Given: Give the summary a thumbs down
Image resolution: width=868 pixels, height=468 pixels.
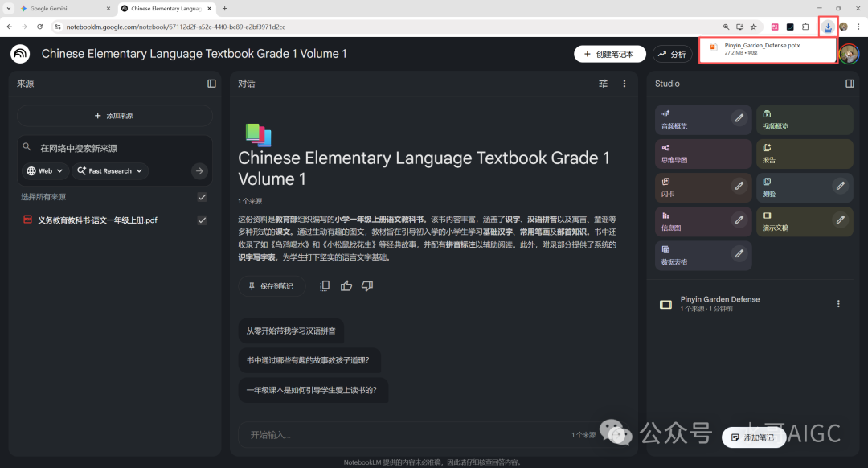Looking at the screenshot, I should [x=367, y=285].
